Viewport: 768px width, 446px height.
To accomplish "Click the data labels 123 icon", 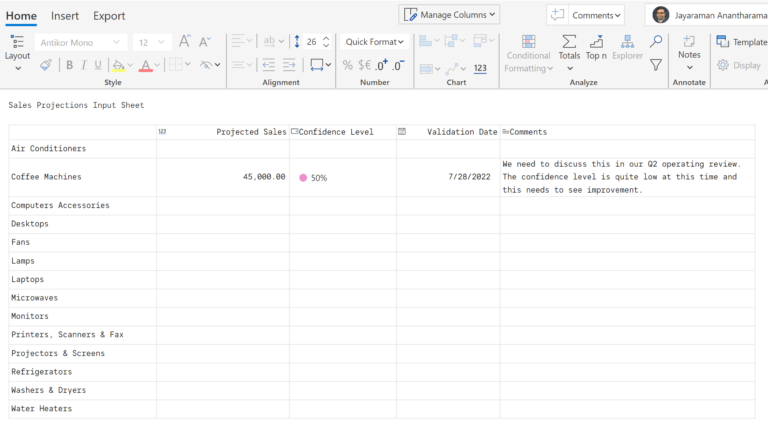I will coord(480,68).
